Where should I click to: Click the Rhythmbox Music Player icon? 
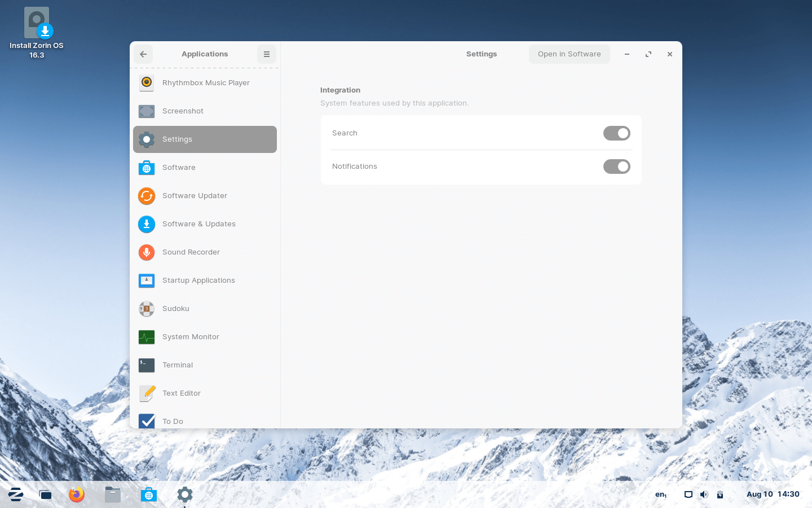pyautogui.click(x=147, y=83)
